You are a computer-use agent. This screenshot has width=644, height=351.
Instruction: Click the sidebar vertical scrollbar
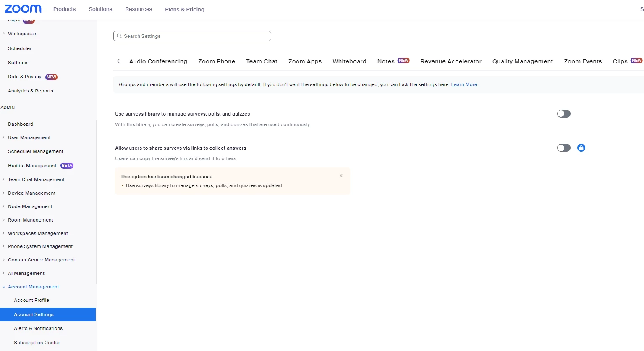tap(97, 202)
